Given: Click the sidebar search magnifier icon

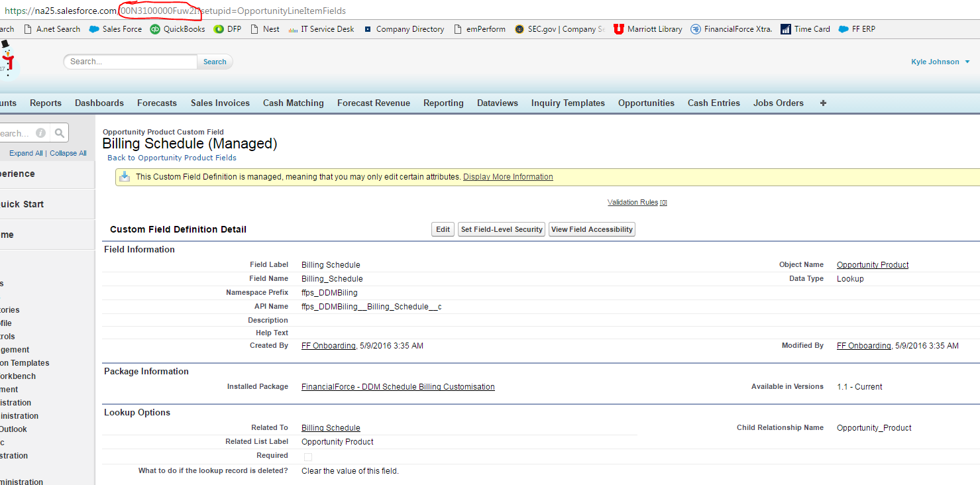Looking at the screenshot, I should (59, 133).
